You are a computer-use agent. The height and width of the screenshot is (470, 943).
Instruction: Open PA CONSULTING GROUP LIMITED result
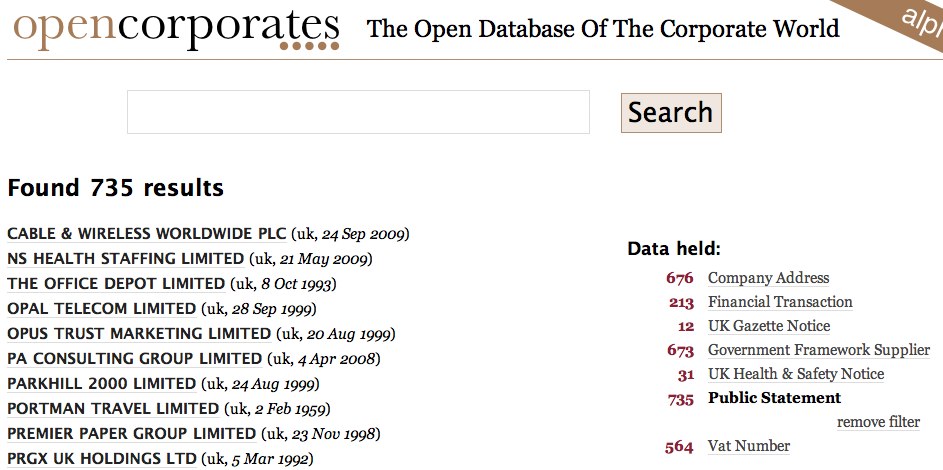coord(134,359)
